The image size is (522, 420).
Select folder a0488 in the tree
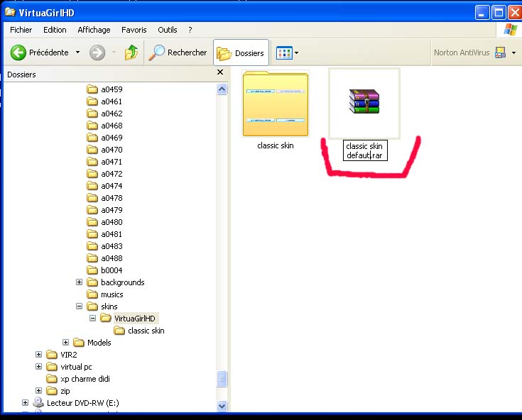pos(105,258)
